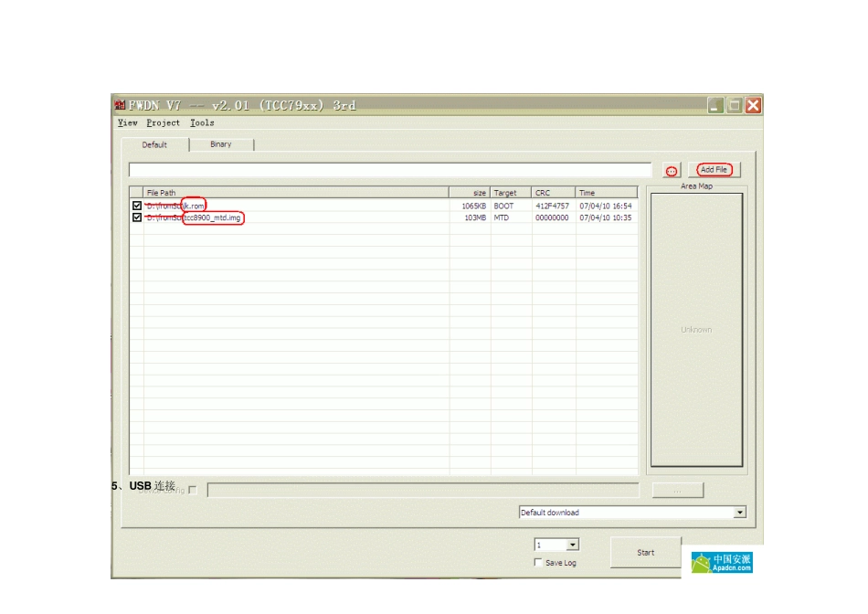This screenshot has width=868, height=614.
Task: Open the View menu
Action: coord(127,123)
